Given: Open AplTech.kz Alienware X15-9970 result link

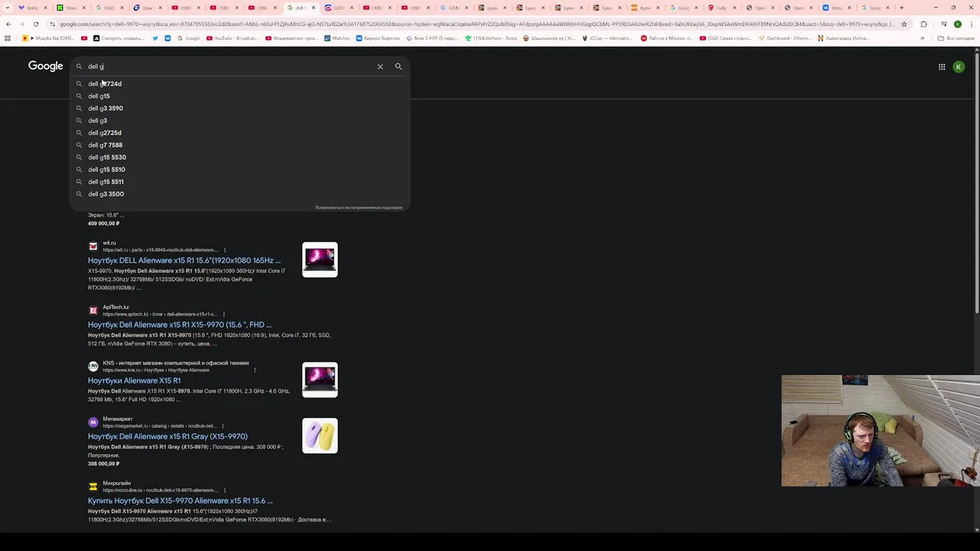Looking at the screenshot, I should (x=179, y=324).
